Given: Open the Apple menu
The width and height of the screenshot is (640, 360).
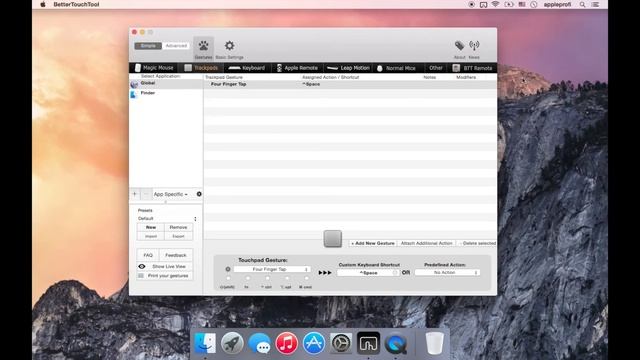Looking at the screenshot, I should (x=43, y=4).
